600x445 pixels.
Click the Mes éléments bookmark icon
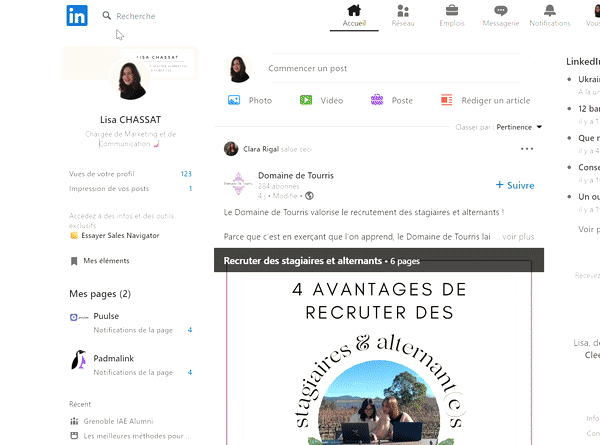point(74,261)
